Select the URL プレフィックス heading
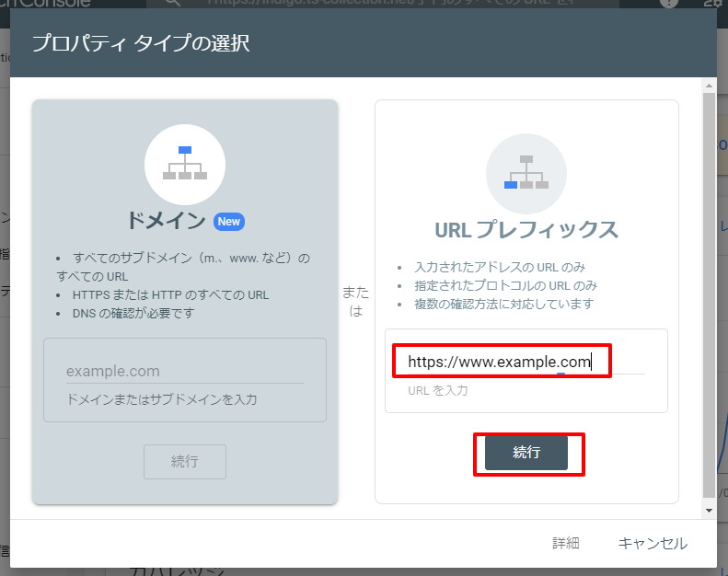Image resolution: width=728 pixels, height=576 pixels. (x=526, y=230)
